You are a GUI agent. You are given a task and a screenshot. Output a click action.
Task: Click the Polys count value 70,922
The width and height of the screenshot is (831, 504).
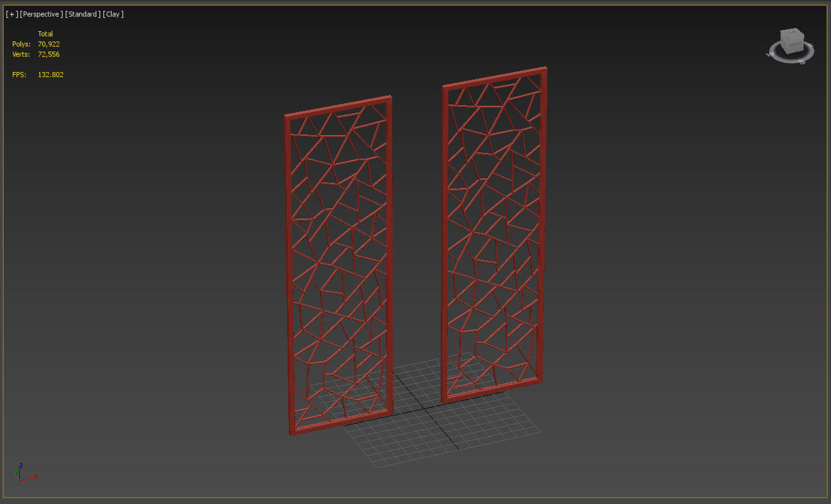click(x=49, y=44)
